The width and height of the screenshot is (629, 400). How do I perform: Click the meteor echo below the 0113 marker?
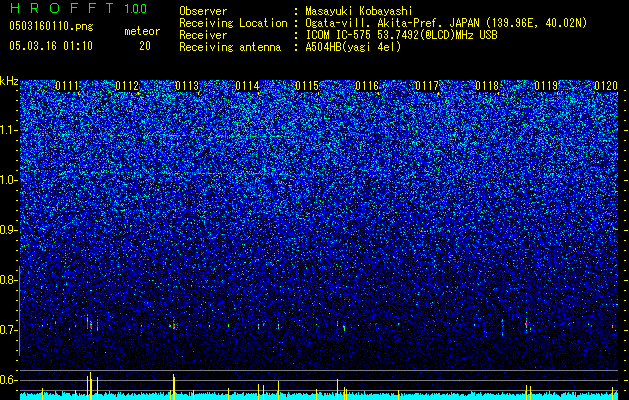tap(174, 325)
